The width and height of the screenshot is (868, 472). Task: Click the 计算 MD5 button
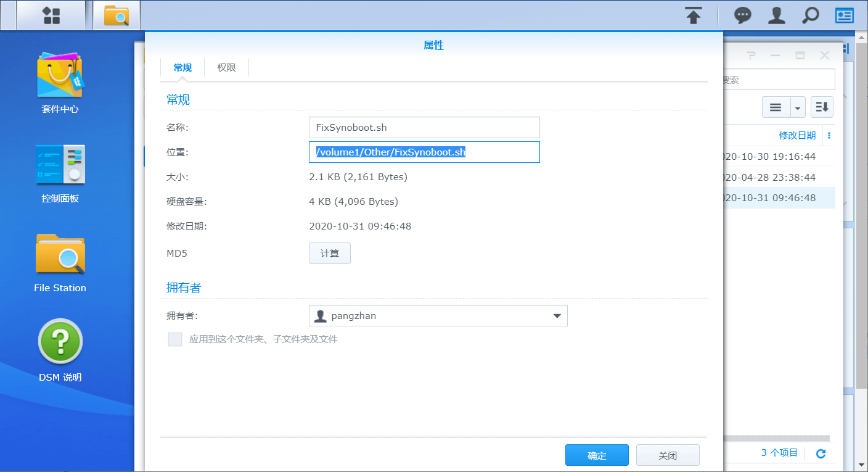pyautogui.click(x=329, y=253)
